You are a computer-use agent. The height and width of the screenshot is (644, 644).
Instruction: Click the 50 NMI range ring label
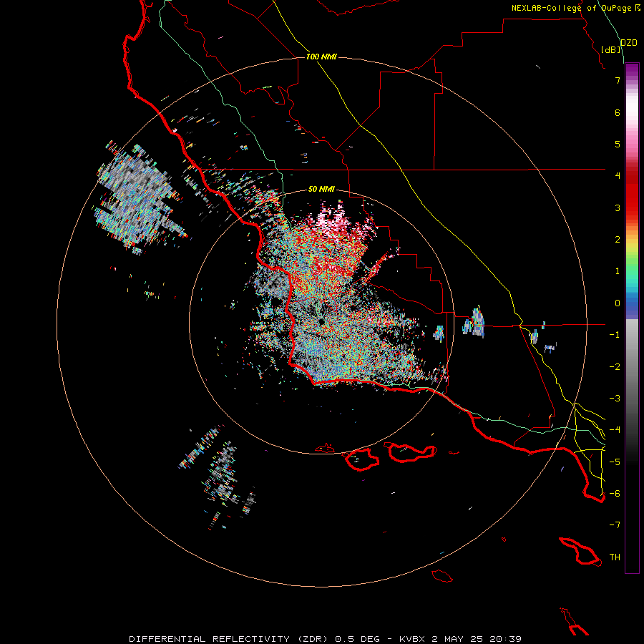pos(321,189)
